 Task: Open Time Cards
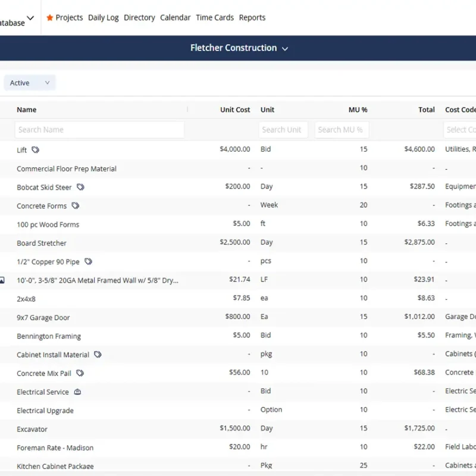point(215,18)
